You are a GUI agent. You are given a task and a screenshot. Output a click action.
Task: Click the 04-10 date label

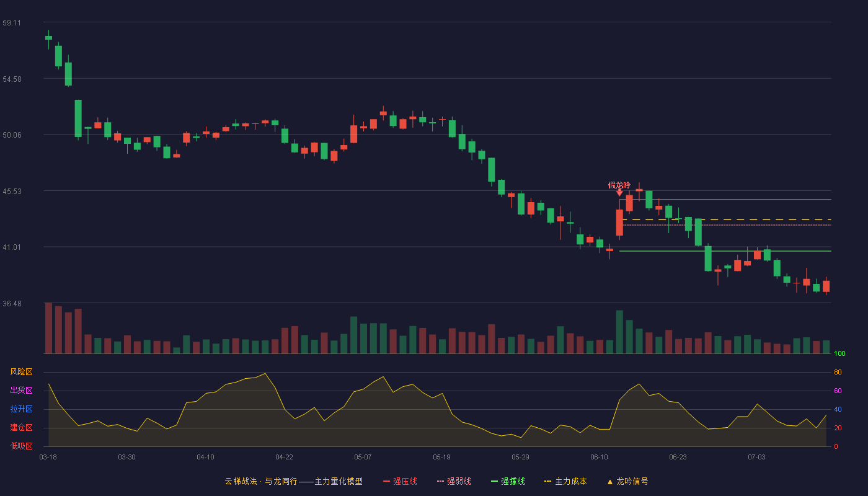205,457
